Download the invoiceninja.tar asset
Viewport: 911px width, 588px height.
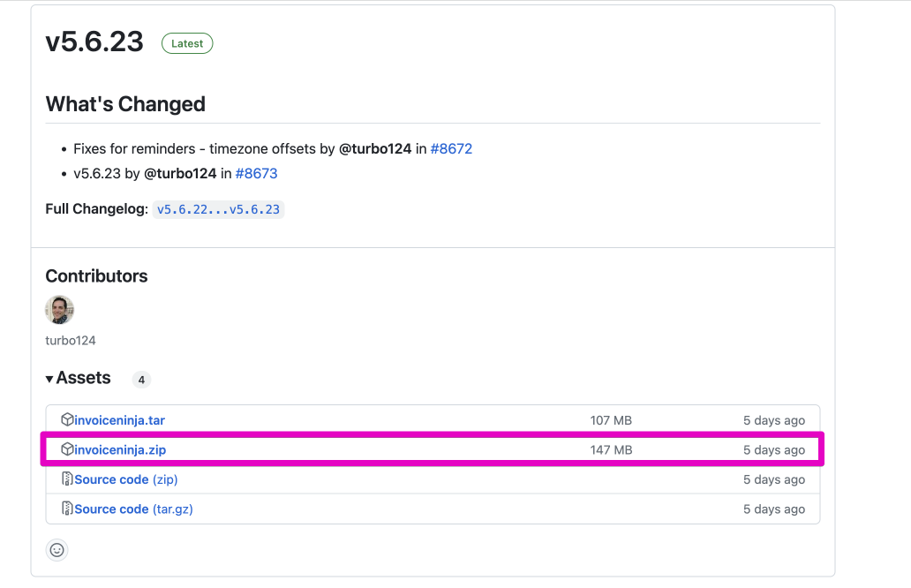tap(120, 420)
